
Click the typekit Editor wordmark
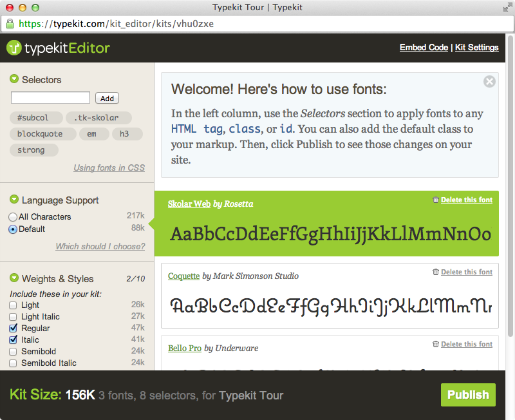[x=67, y=48]
